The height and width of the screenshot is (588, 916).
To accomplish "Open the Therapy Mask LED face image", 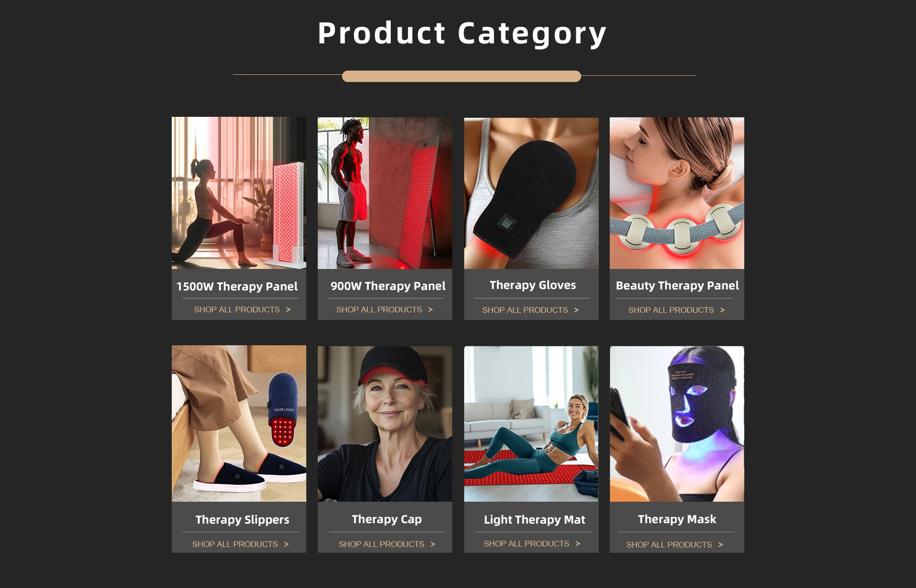I will [x=677, y=424].
